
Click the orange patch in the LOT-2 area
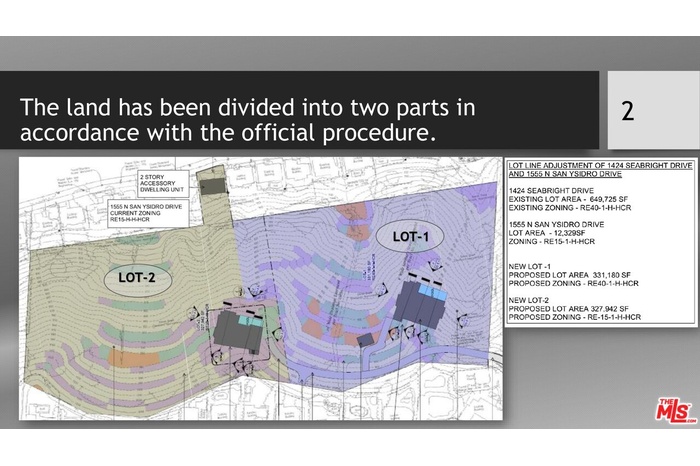click(x=128, y=357)
